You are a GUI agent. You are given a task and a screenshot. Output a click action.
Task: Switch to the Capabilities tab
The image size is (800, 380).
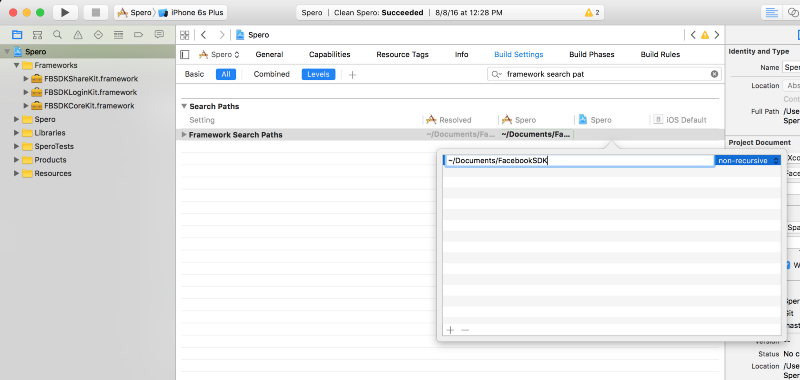pos(330,55)
